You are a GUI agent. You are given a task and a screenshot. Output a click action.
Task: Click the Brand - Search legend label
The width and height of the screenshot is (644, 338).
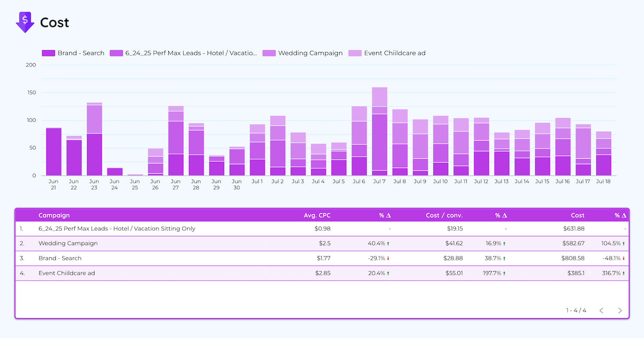point(81,53)
